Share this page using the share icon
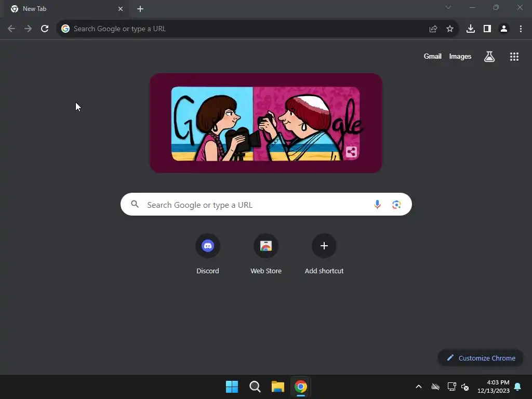Image resolution: width=532 pixels, height=399 pixels. point(433,29)
